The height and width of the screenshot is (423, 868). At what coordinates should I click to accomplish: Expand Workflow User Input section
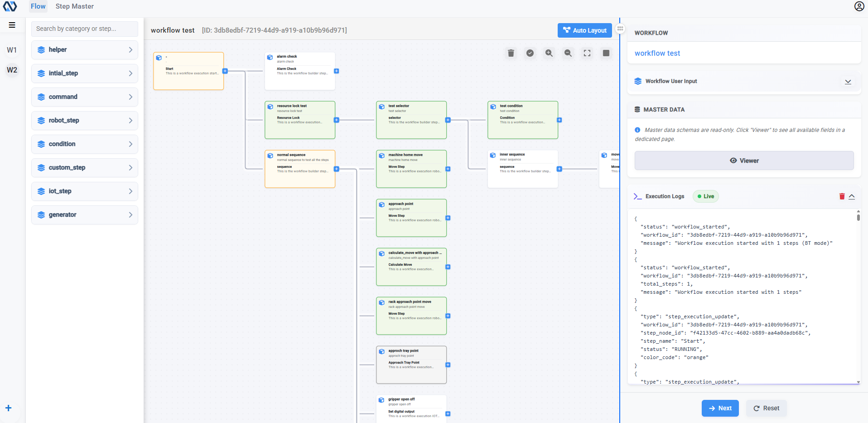848,82
